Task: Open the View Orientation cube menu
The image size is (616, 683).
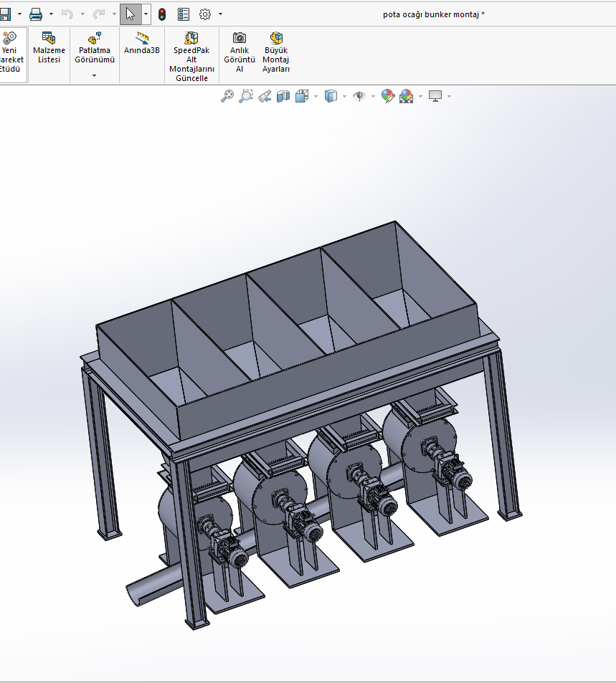Action: pyautogui.click(x=302, y=96)
